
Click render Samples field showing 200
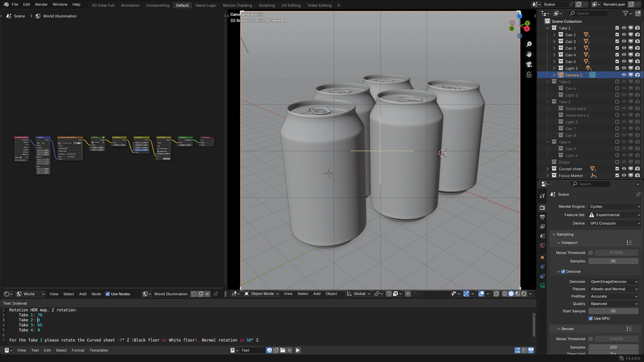click(613, 348)
